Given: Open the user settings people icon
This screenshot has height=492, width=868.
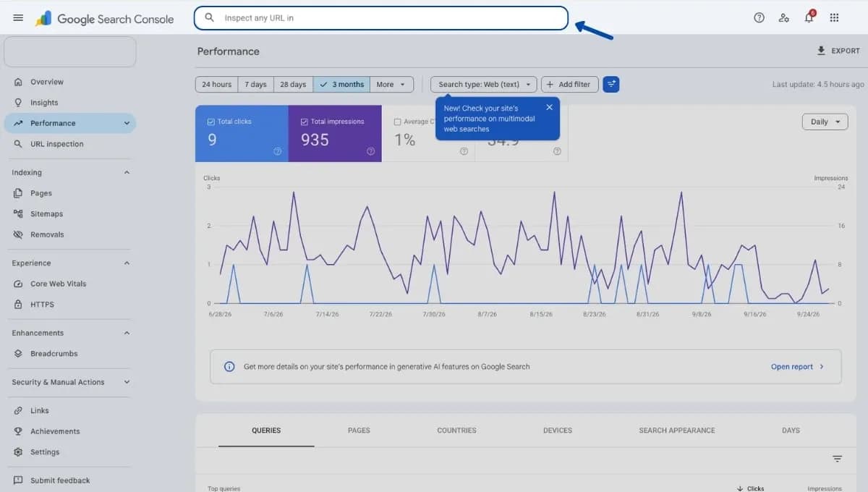Looking at the screenshot, I should [783, 18].
